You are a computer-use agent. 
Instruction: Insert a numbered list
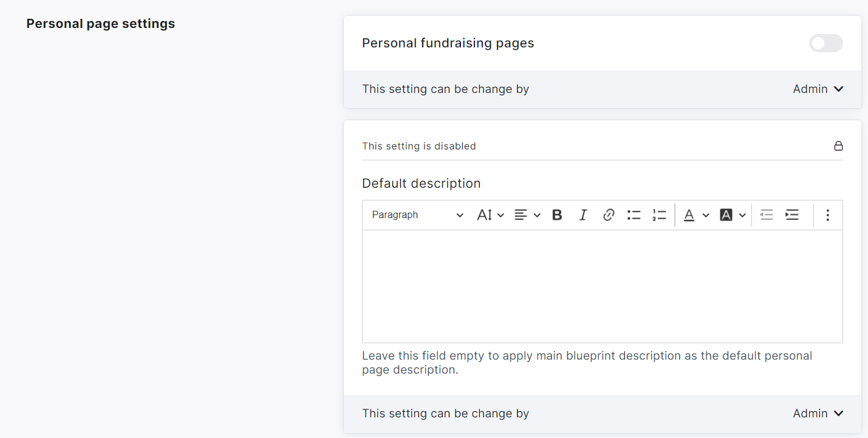[659, 215]
